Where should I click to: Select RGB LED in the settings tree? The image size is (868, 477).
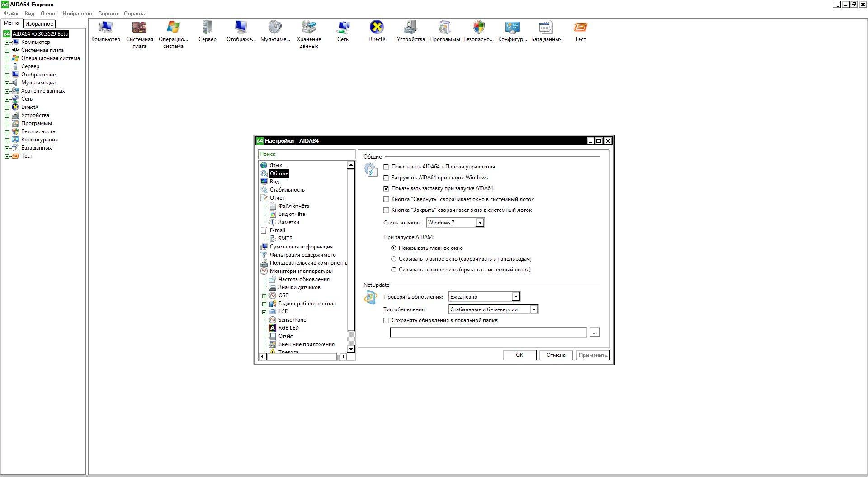288,328
